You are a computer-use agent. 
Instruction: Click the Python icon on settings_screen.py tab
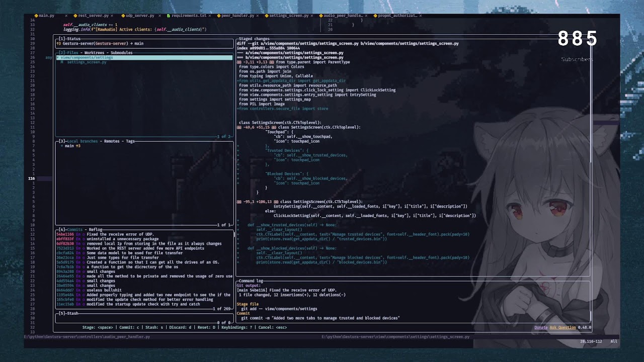click(x=267, y=16)
